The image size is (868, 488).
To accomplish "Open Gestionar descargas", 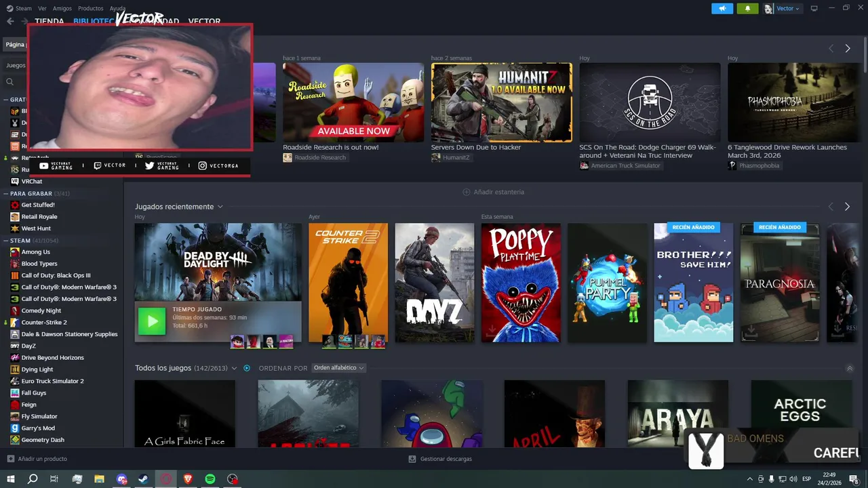I will pos(440,459).
